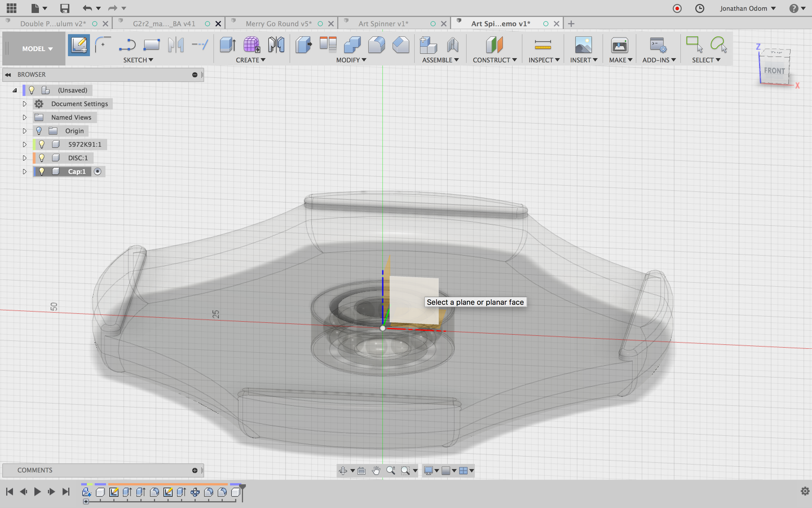Image resolution: width=812 pixels, height=508 pixels.
Task: Click the Measure icon under Inspect
Action: click(x=543, y=45)
